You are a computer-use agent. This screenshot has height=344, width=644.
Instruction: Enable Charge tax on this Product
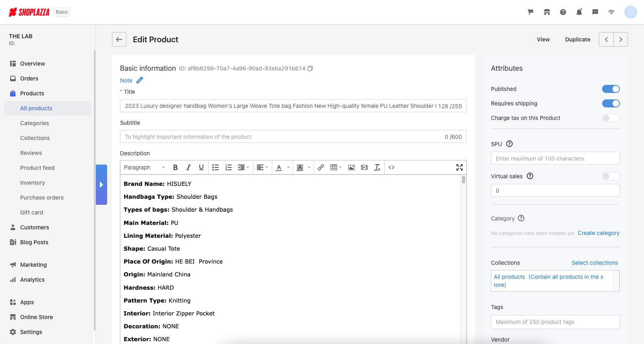(x=611, y=118)
